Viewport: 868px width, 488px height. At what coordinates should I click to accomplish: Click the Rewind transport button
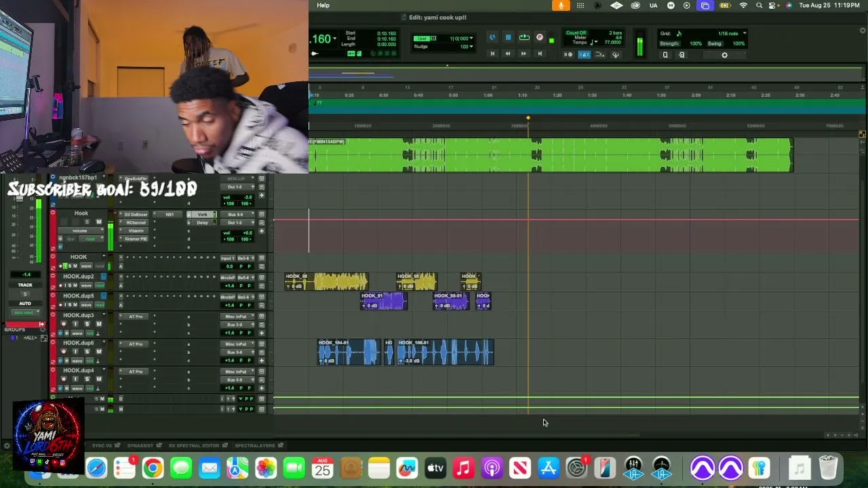pyautogui.click(x=507, y=54)
